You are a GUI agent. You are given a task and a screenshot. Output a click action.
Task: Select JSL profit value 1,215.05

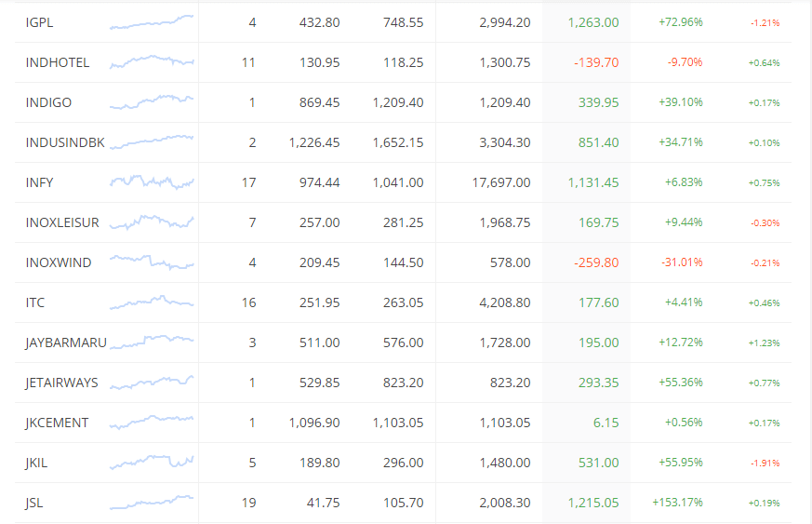593,503
